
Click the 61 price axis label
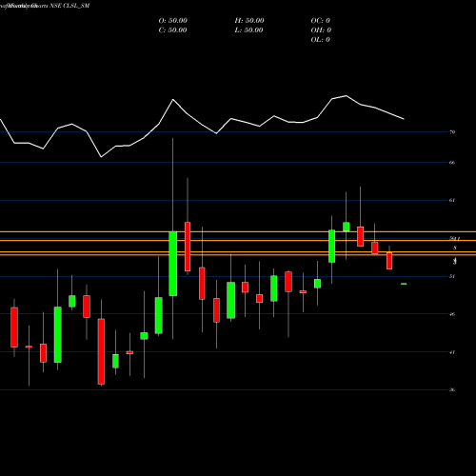pyautogui.click(x=452, y=200)
